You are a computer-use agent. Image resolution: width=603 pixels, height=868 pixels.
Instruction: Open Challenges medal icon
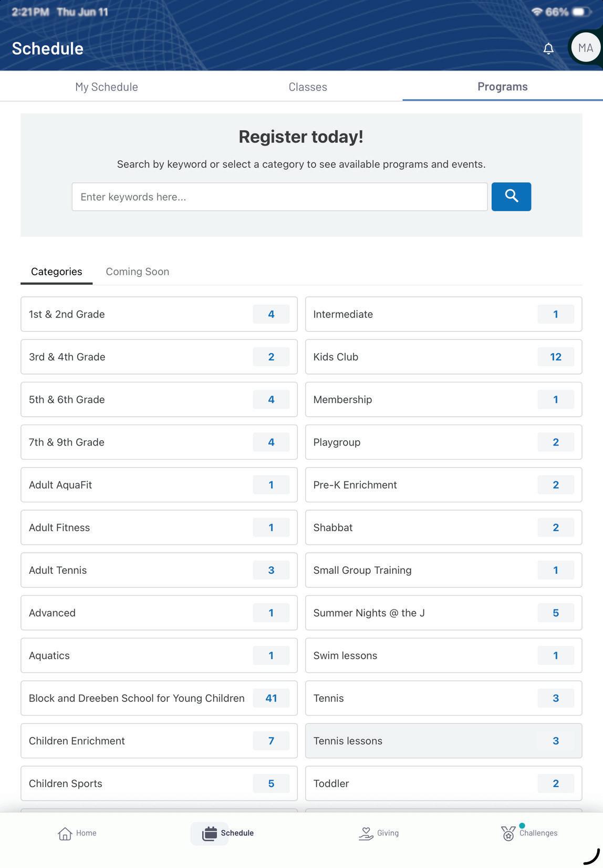click(508, 833)
